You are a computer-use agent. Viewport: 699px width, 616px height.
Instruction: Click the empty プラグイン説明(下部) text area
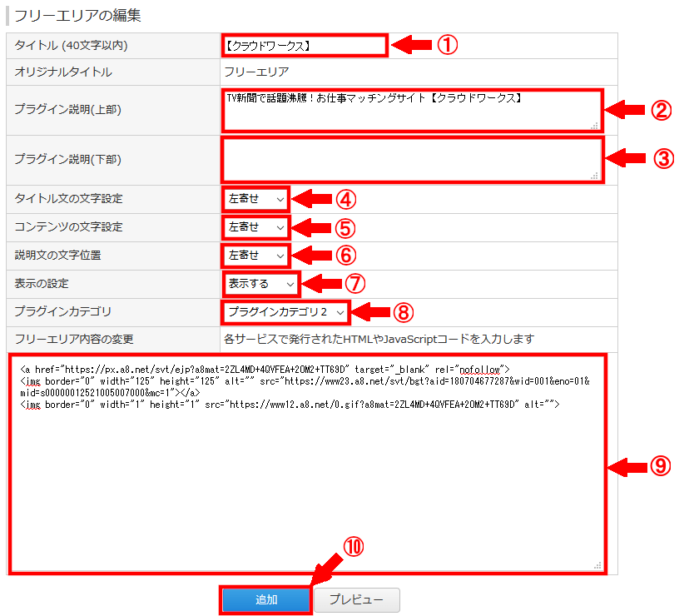pos(413,160)
